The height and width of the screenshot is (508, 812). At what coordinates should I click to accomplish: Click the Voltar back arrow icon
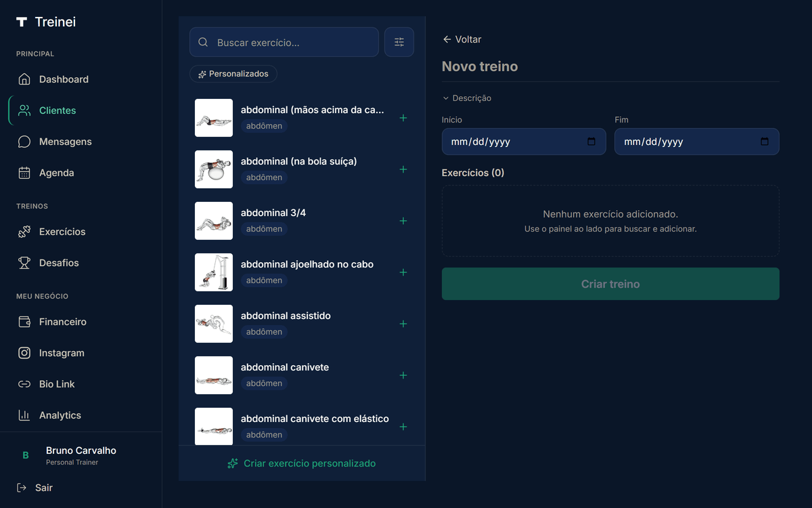(x=447, y=39)
